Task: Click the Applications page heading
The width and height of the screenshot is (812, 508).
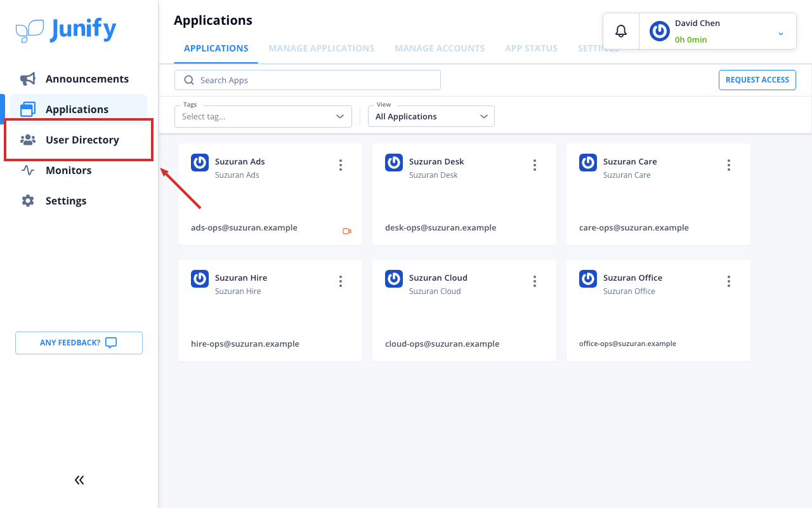Action: coord(213,20)
